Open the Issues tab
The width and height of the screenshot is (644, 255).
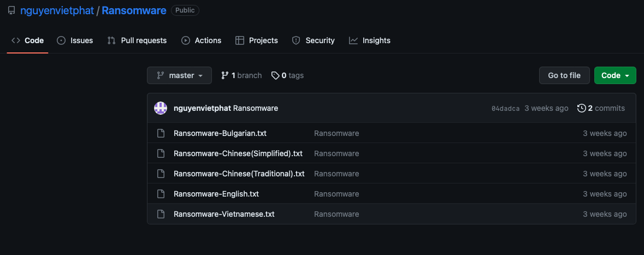(75, 40)
